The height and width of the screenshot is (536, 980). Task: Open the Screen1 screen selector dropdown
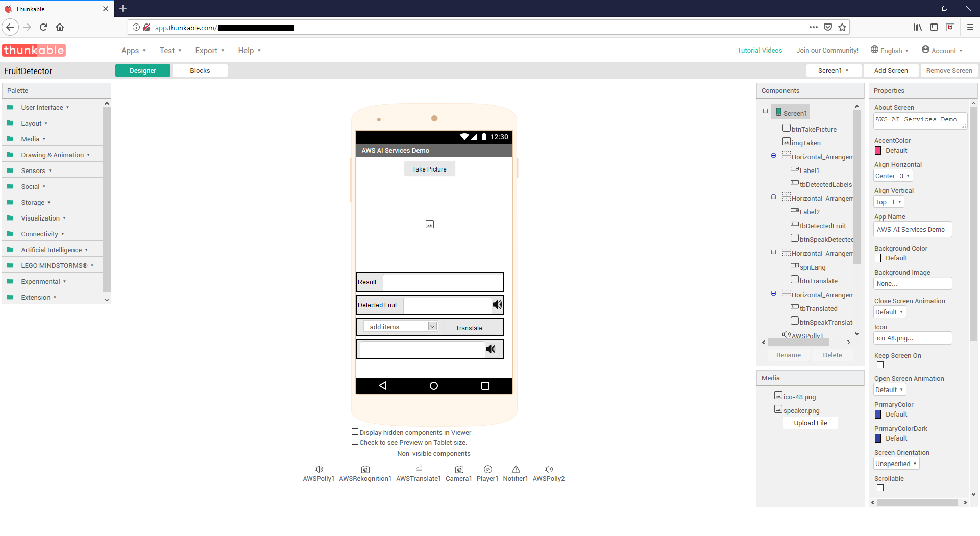pyautogui.click(x=834, y=70)
